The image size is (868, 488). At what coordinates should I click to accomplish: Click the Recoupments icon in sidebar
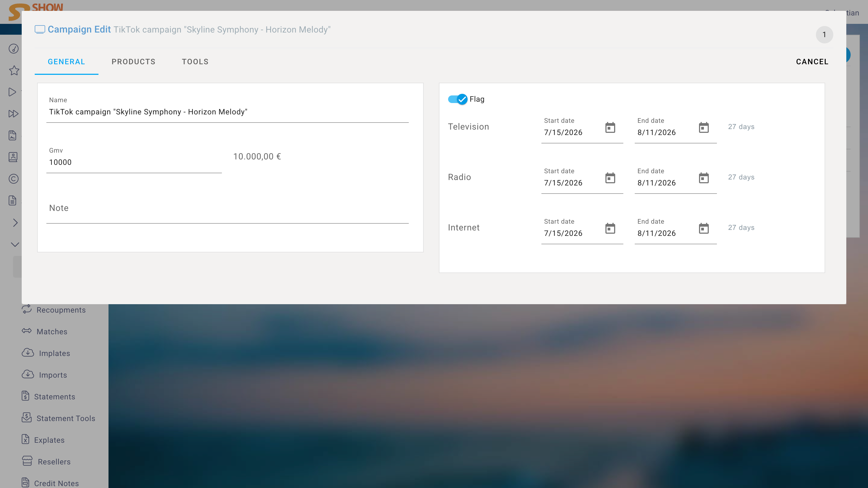[x=27, y=309]
